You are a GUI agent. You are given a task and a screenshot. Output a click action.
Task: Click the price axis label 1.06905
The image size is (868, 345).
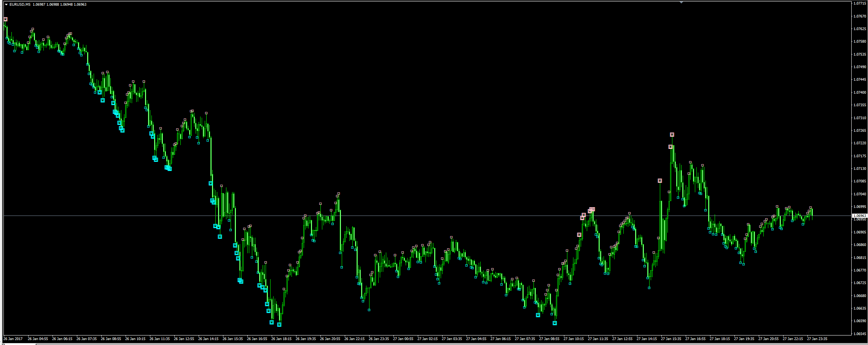pyautogui.click(x=860, y=232)
